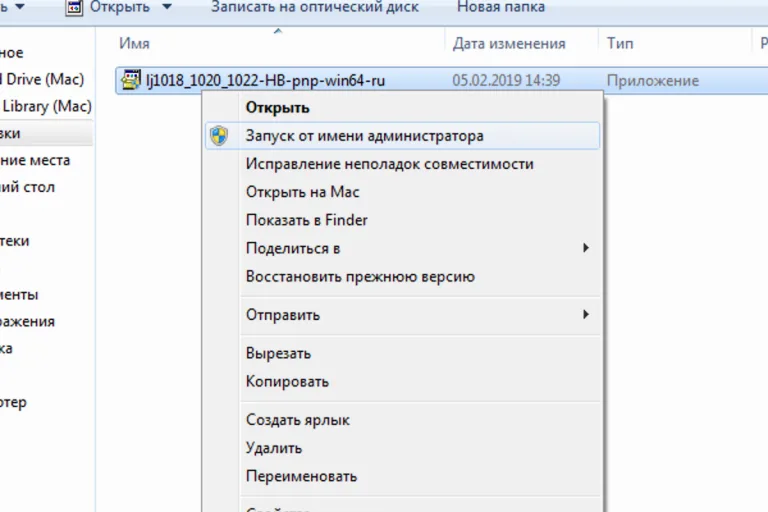Select the sidebar item ending in 'енты'

[19, 294]
